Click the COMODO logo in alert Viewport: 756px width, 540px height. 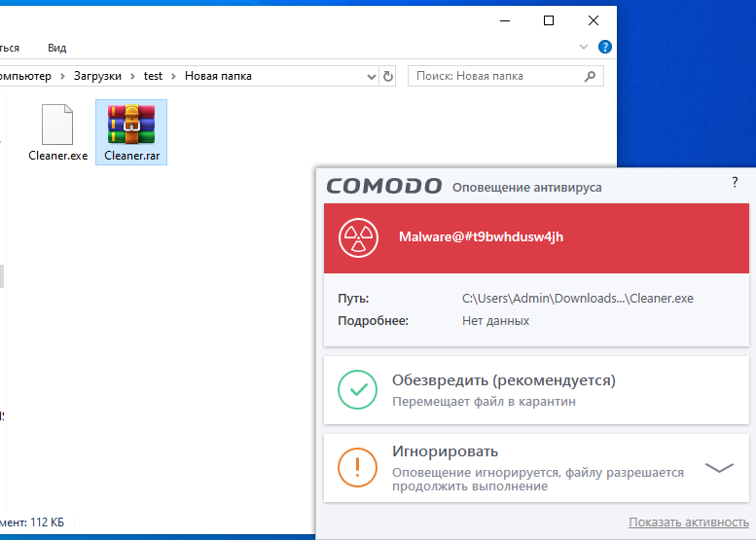pos(383,186)
